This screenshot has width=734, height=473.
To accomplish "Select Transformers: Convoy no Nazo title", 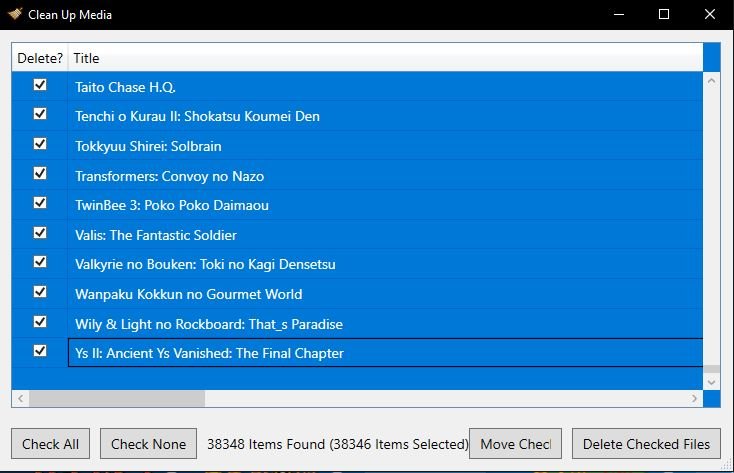I will [169, 176].
